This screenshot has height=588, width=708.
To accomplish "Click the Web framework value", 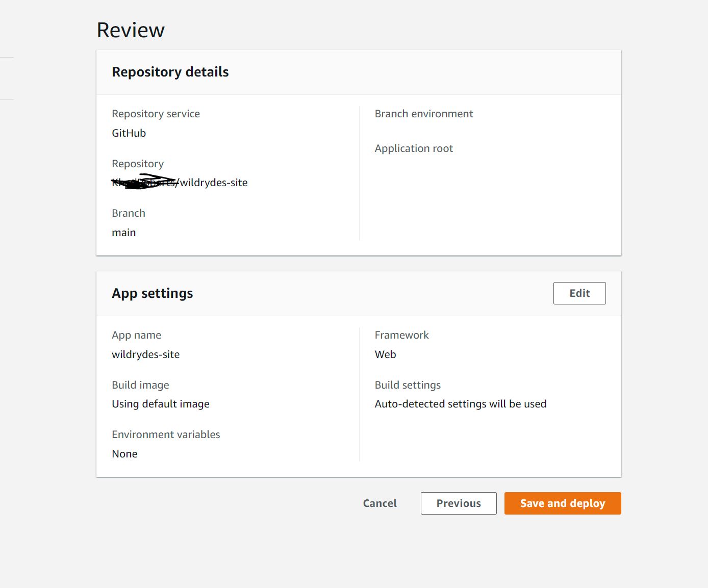I will [x=385, y=354].
